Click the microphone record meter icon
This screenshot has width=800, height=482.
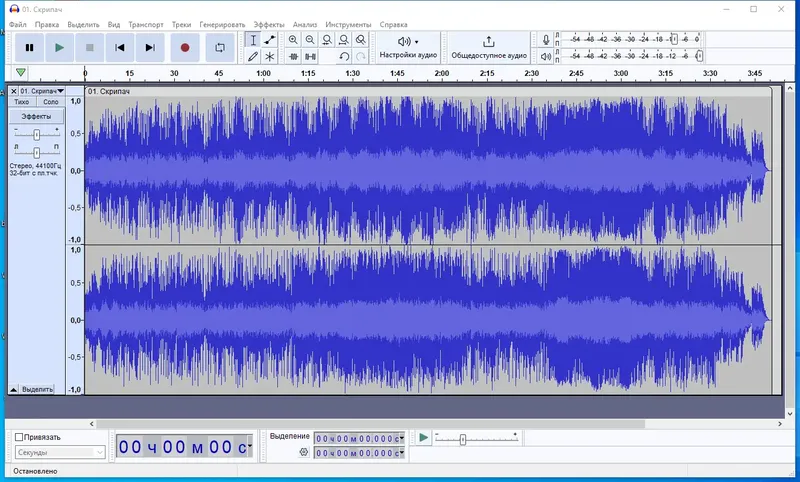[546, 39]
